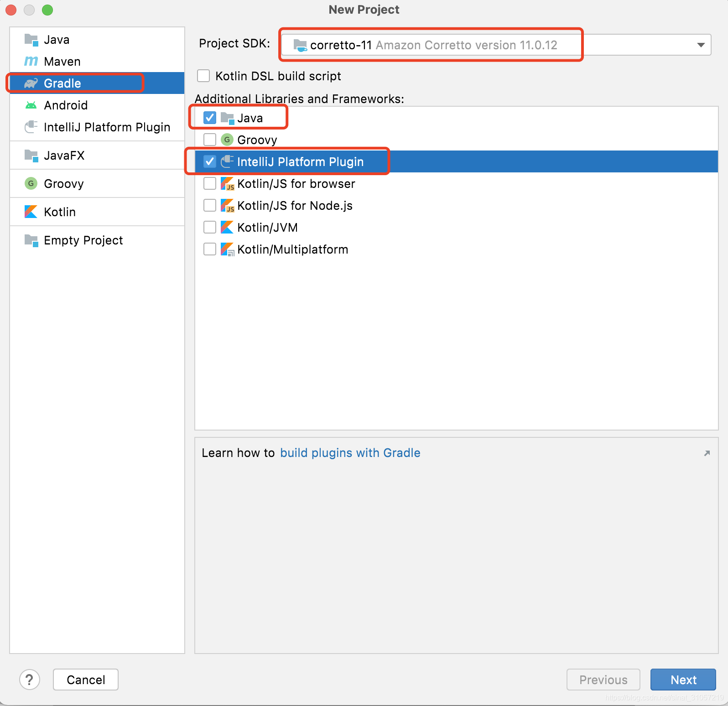Click the Cancel button
728x706 pixels.
(86, 680)
